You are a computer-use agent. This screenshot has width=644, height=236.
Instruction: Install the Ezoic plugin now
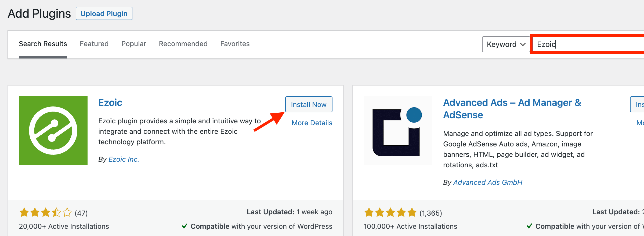click(309, 104)
